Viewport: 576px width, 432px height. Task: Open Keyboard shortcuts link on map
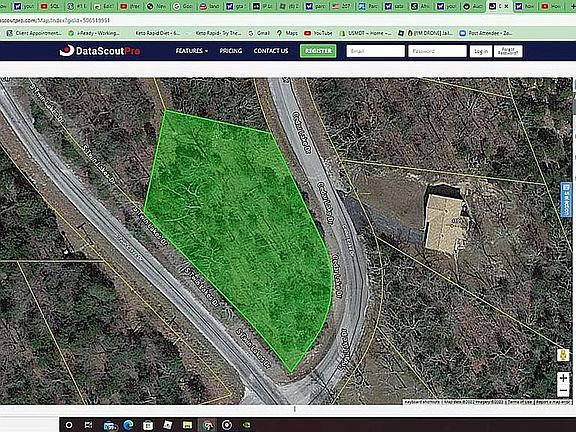coord(422,402)
